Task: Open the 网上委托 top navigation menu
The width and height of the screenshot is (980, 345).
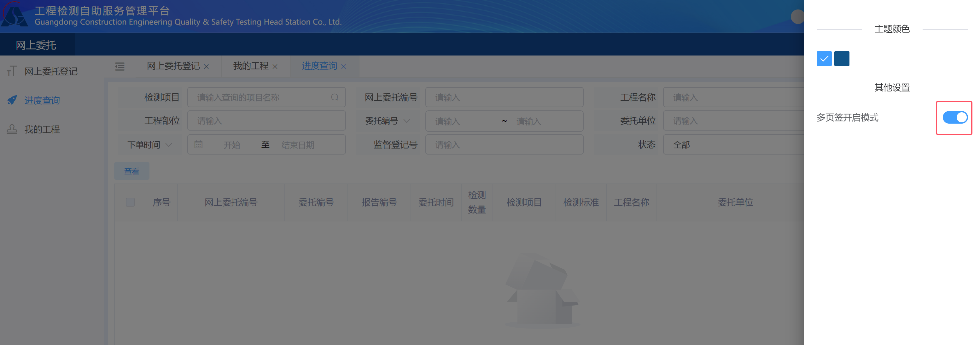Action: coord(36,45)
